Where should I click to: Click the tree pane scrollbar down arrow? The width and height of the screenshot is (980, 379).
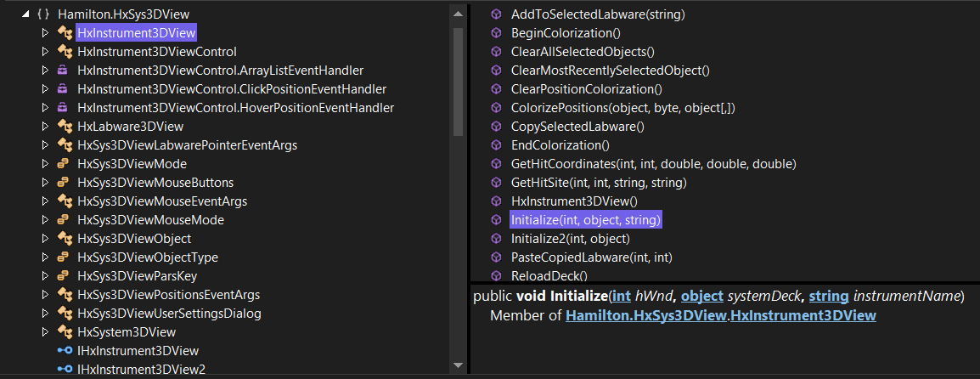pyautogui.click(x=458, y=365)
